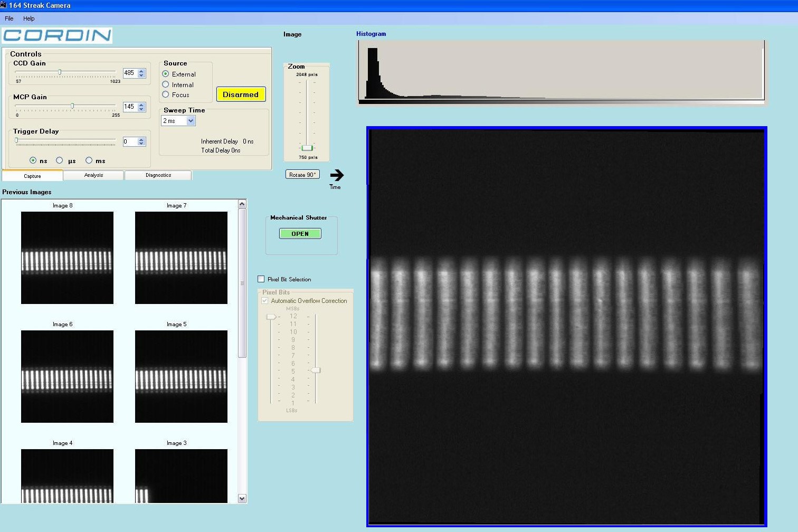Increase Trigger Delay with up stepper arrow
Screen dimensions: 798x532
tap(141, 139)
